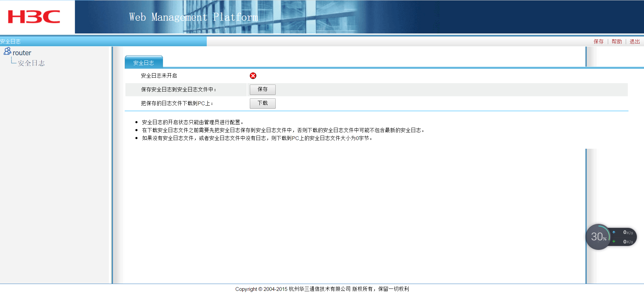Click the 0K/s download speed value
Screen dimensions: 644x294
coord(628,242)
